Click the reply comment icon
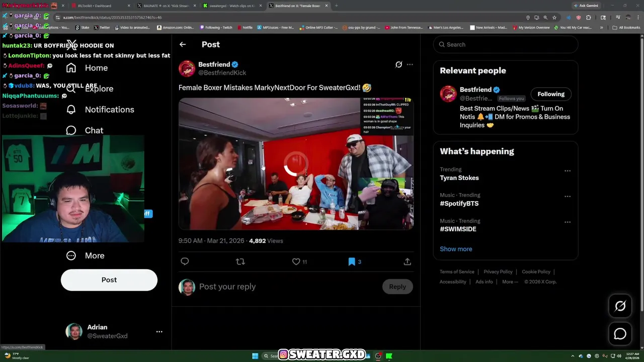The image size is (644, 362). pos(185,261)
